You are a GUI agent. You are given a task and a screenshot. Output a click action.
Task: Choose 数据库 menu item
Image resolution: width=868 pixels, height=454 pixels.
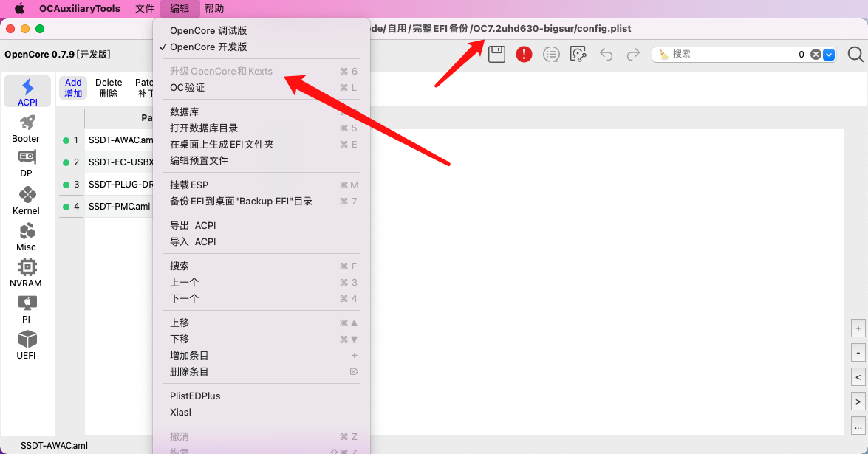[262, 111]
